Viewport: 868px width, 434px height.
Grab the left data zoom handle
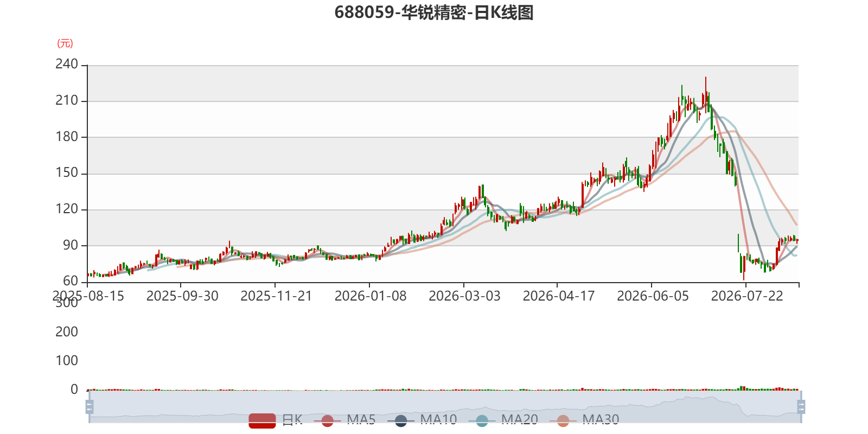[90, 406]
